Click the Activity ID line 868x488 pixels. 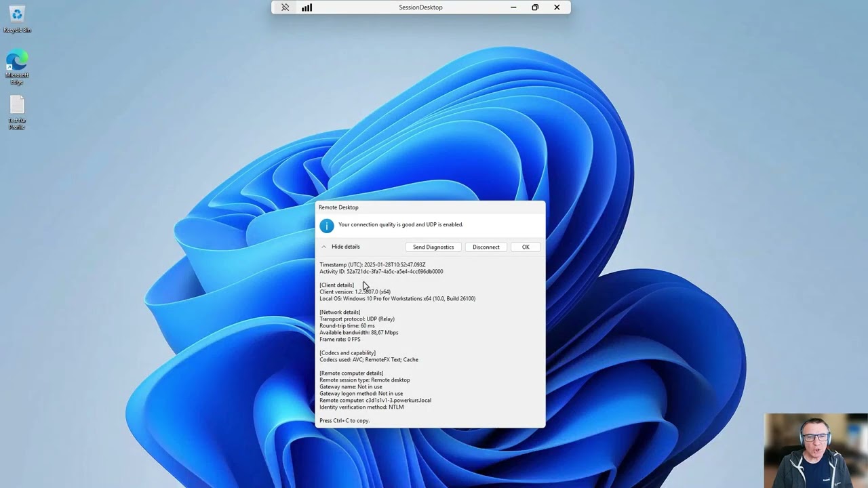tap(381, 271)
